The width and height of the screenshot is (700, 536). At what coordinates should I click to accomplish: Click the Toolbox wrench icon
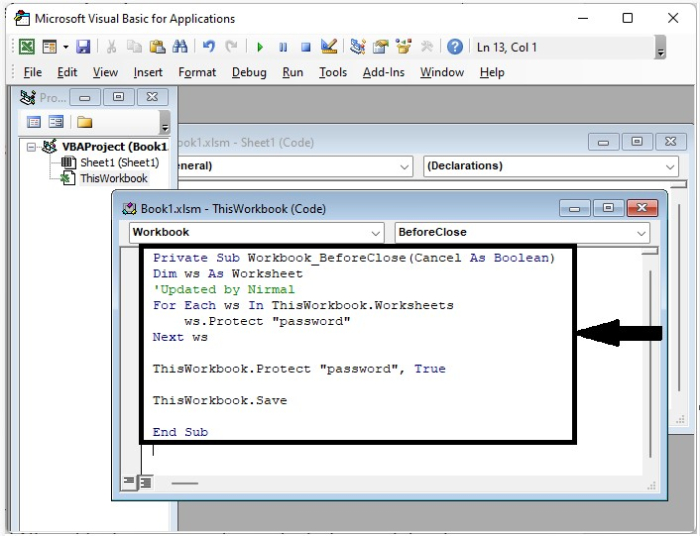tap(427, 46)
